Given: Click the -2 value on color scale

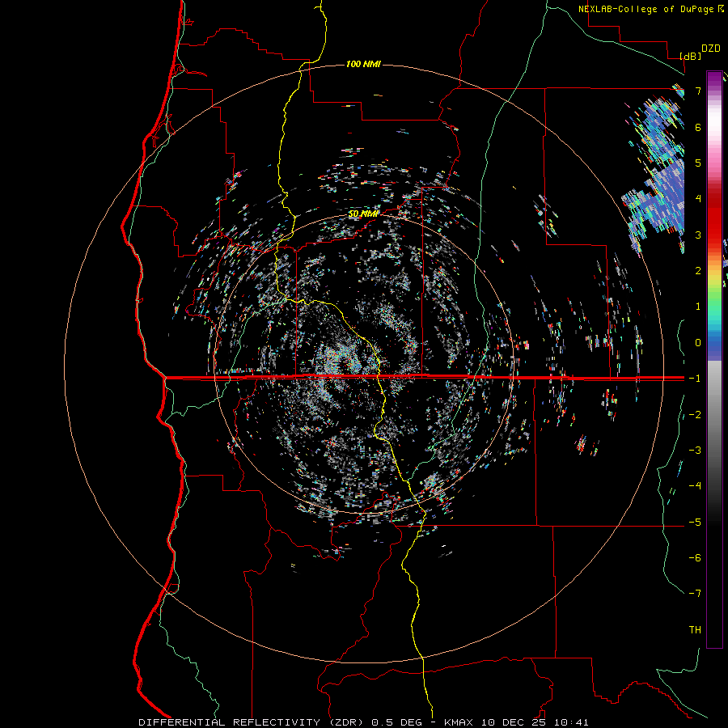Looking at the screenshot, I should pos(695,415).
